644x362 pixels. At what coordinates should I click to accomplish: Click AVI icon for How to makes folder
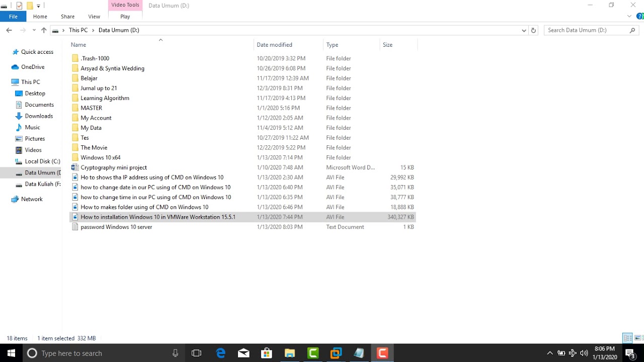coord(75,207)
